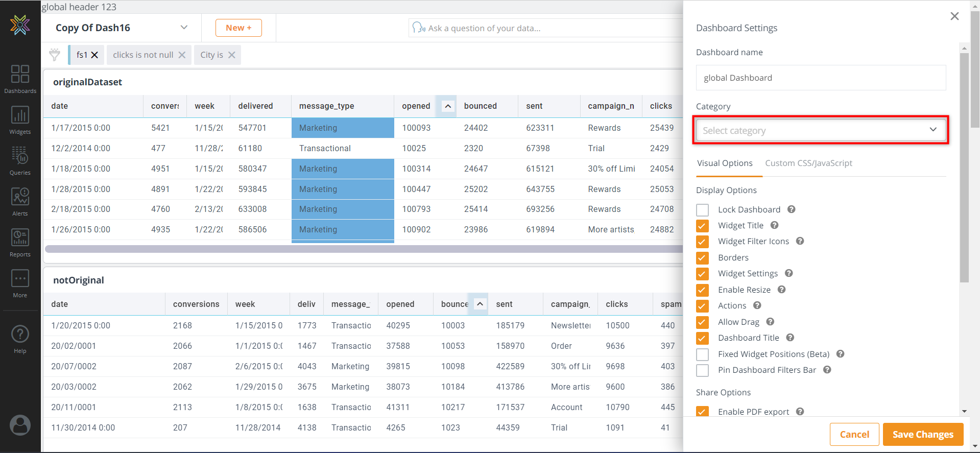Click the filter funnel icon
The width and height of the screenshot is (980, 453).
(55, 55)
